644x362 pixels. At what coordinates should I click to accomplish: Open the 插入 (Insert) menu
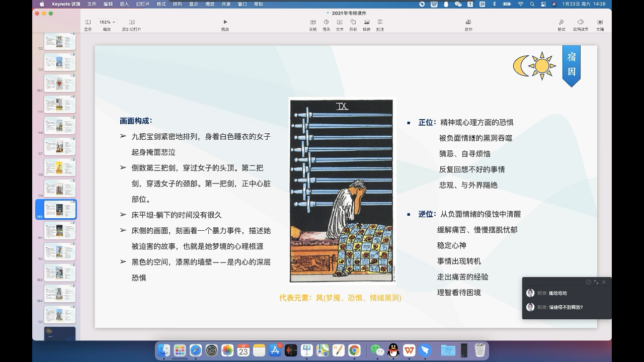(124, 4)
